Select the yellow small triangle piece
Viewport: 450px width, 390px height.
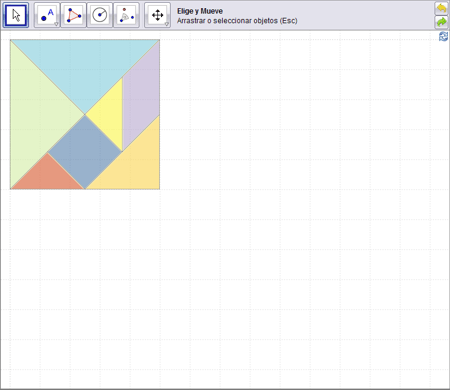[x=110, y=115]
